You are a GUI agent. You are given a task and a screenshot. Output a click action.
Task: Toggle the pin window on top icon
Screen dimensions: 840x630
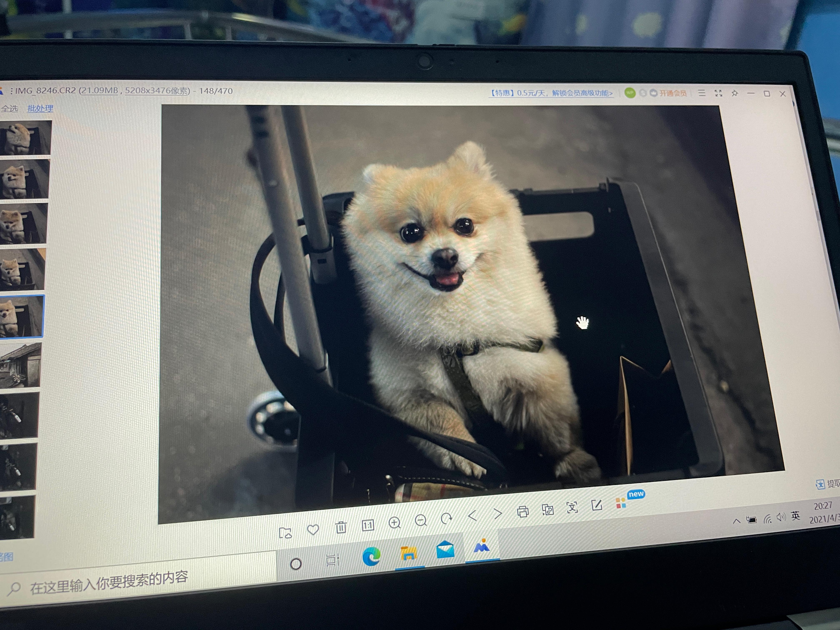(734, 93)
